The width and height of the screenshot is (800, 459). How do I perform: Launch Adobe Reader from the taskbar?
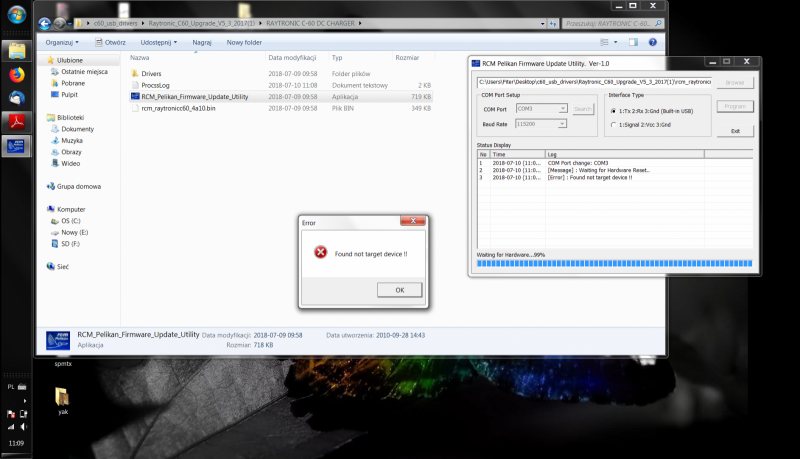[17, 122]
